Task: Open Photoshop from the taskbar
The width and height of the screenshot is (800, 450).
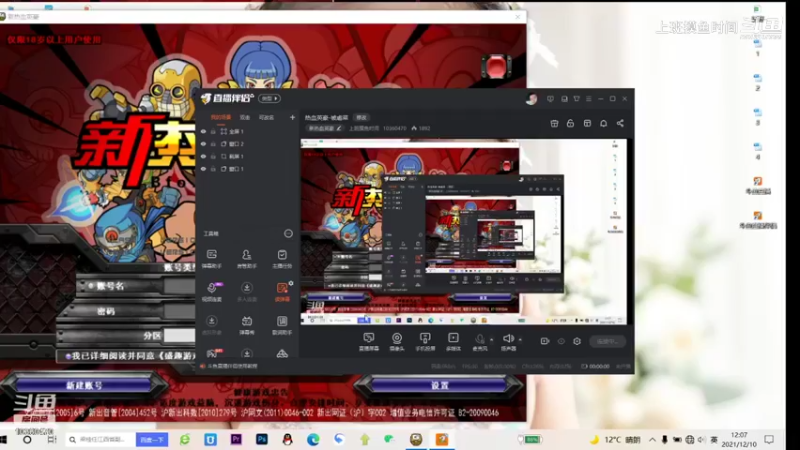Action: (262, 439)
